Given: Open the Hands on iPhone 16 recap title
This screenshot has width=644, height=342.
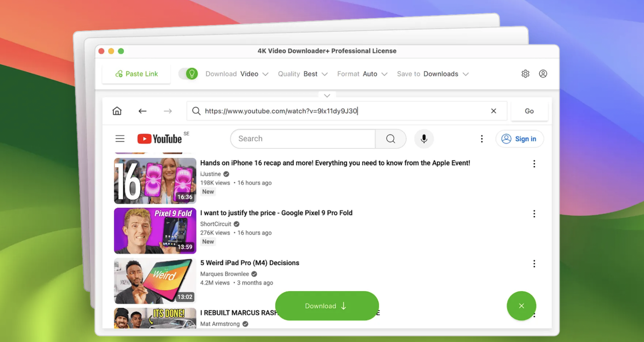Looking at the screenshot, I should [335, 163].
